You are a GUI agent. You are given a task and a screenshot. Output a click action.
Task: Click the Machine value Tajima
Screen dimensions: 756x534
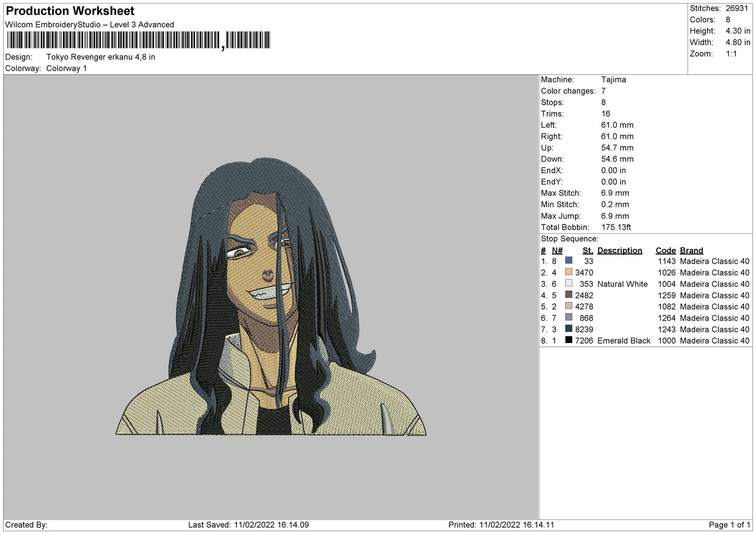(613, 79)
